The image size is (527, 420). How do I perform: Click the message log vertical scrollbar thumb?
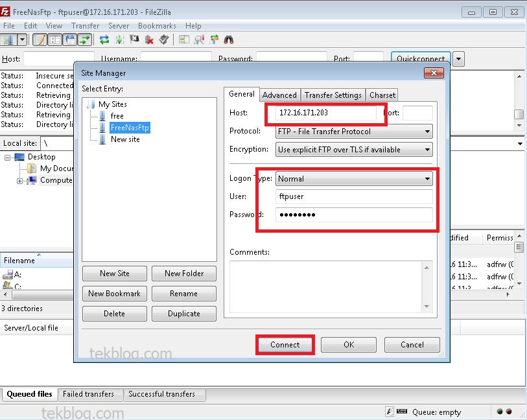519,114
